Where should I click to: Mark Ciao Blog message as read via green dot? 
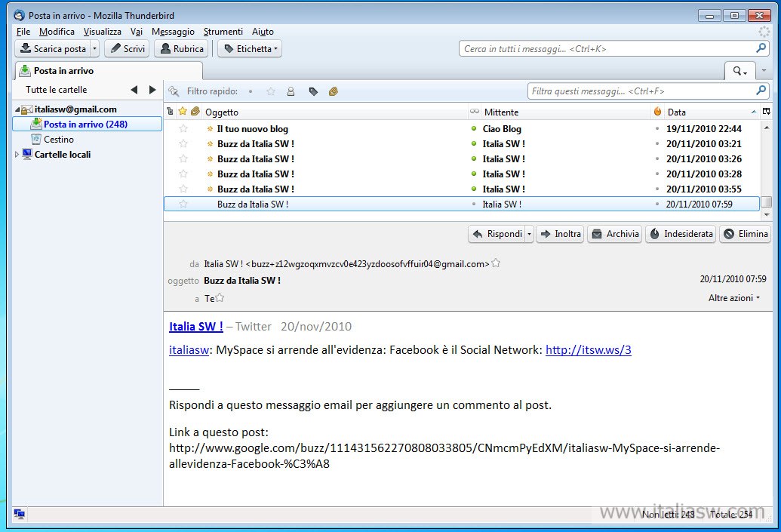point(474,128)
